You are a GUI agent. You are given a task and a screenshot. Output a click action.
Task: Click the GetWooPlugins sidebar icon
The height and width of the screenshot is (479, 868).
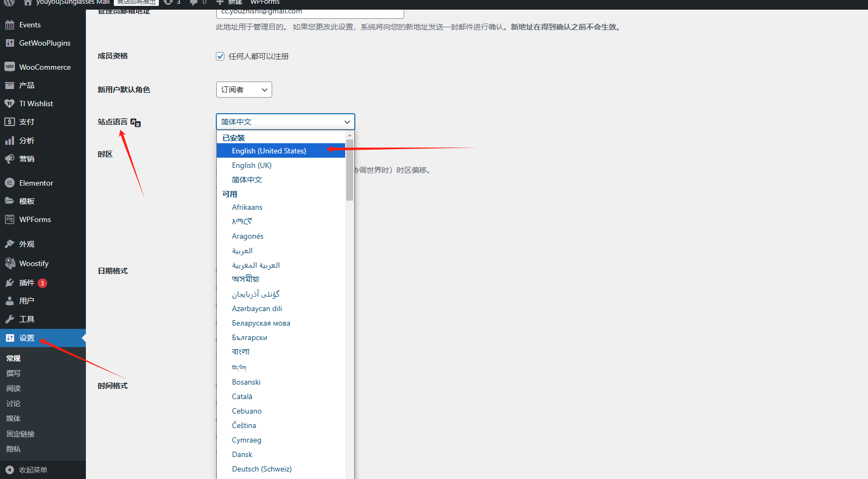pyautogui.click(x=10, y=43)
